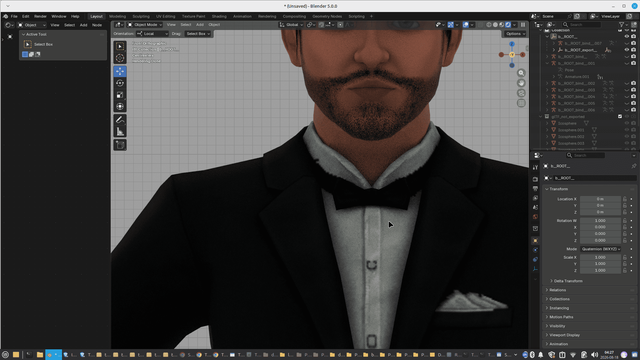
Task: Toggle lock for Location X
Action: [624, 199]
